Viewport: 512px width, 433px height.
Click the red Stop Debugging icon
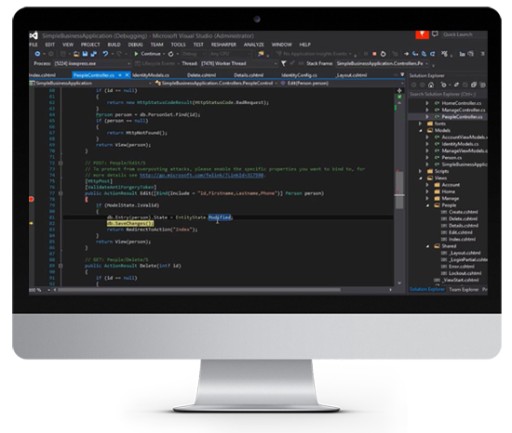point(374,54)
